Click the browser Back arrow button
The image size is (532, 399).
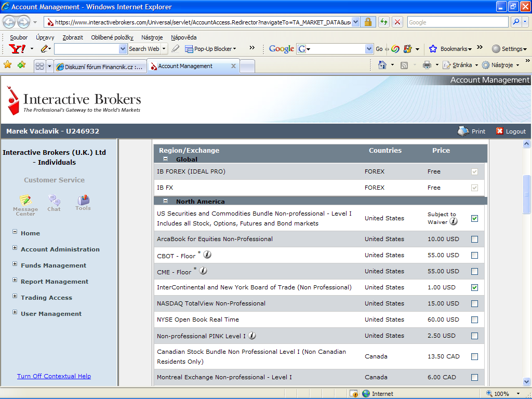(9, 22)
